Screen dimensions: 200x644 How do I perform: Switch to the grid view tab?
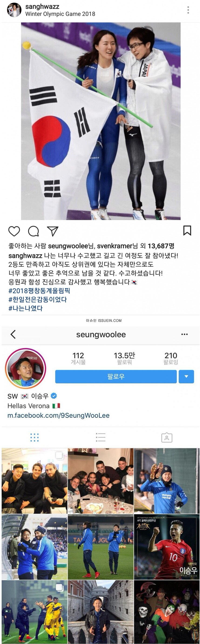pyautogui.click(x=34, y=437)
